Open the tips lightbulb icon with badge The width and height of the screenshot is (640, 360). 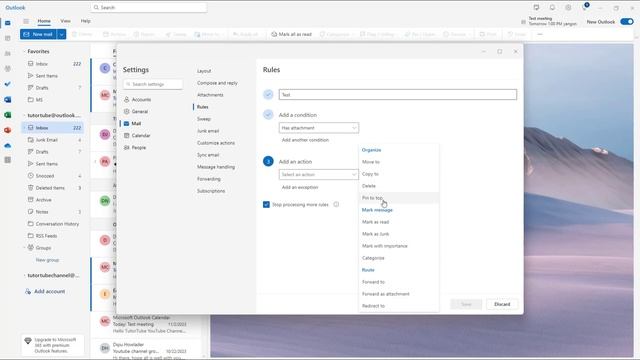point(584,7)
